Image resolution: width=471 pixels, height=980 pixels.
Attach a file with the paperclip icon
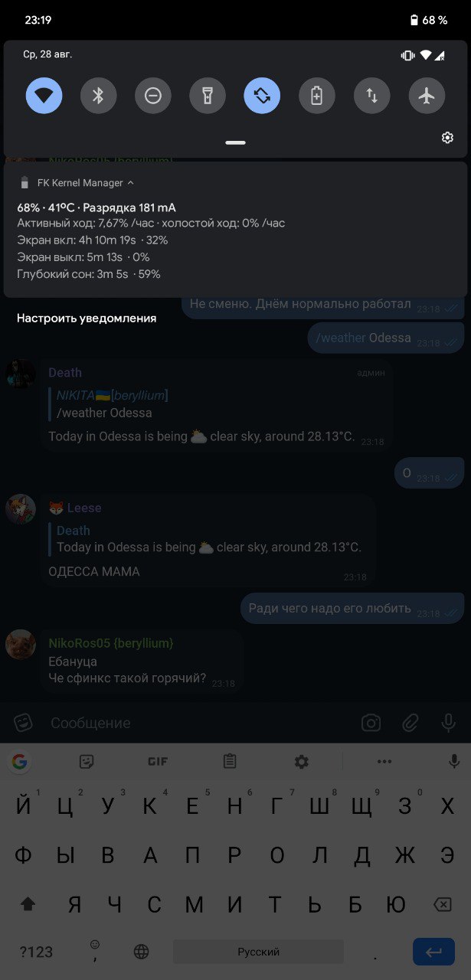(x=410, y=723)
